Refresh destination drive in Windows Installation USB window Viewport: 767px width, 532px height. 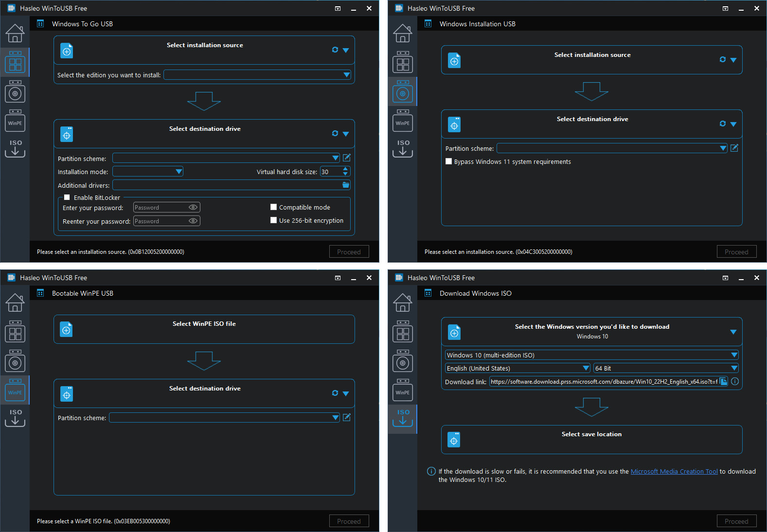pos(723,124)
